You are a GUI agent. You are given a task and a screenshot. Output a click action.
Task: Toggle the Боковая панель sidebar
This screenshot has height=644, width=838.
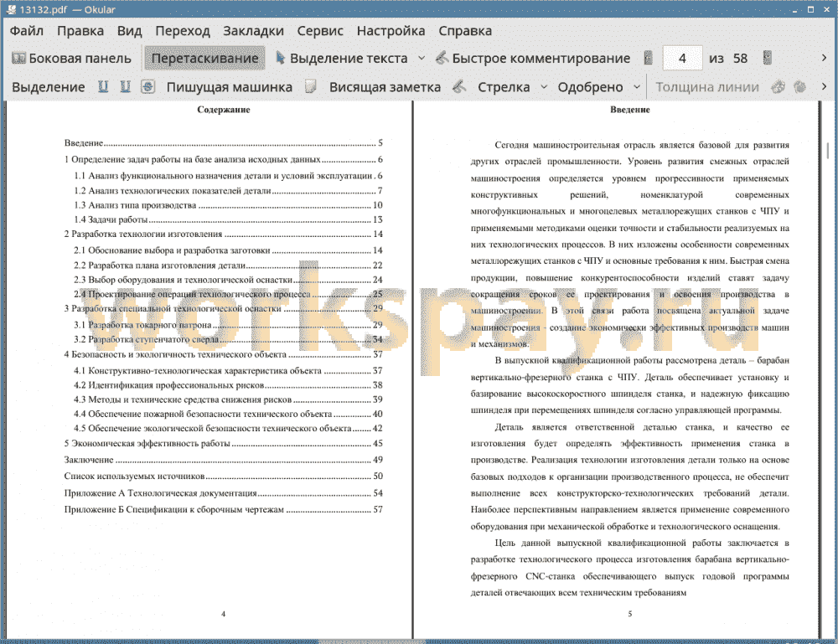71,59
